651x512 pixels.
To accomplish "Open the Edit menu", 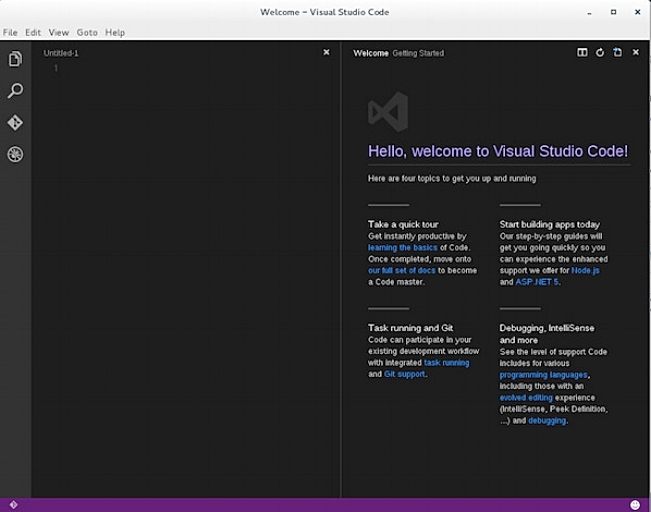I will pos(33,32).
